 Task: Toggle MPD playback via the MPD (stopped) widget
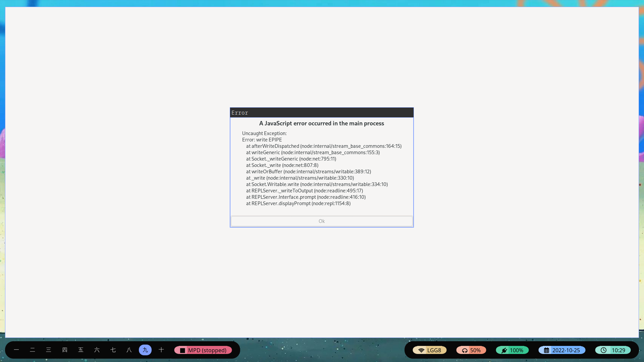pos(207,350)
